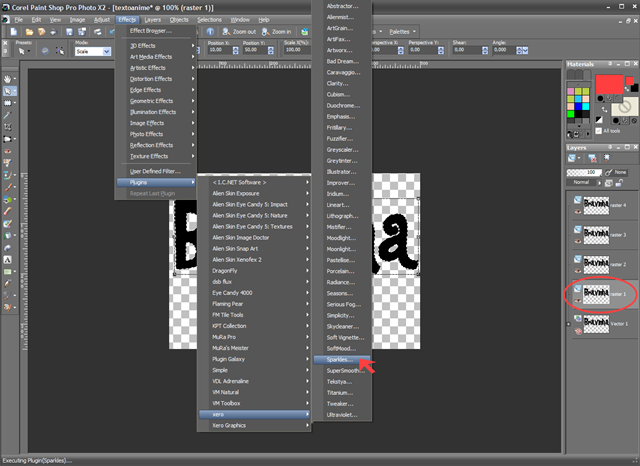640x466 pixels.
Task: Choose User Defined Filter entry
Action: point(155,171)
